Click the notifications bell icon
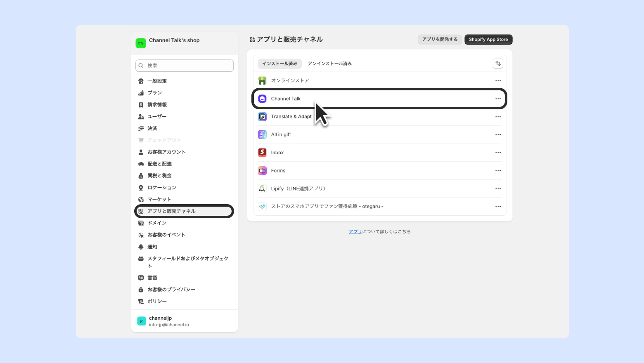Image resolution: width=644 pixels, height=363 pixels. [x=141, y=247]
